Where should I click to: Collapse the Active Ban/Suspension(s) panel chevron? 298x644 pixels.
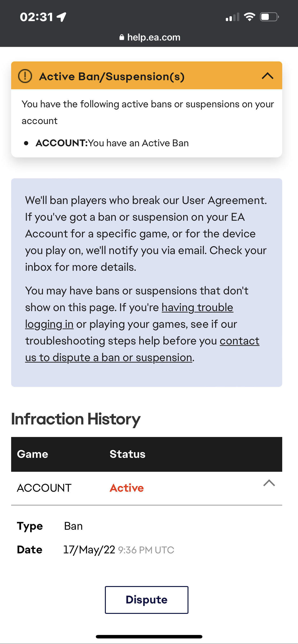(267, 76)
